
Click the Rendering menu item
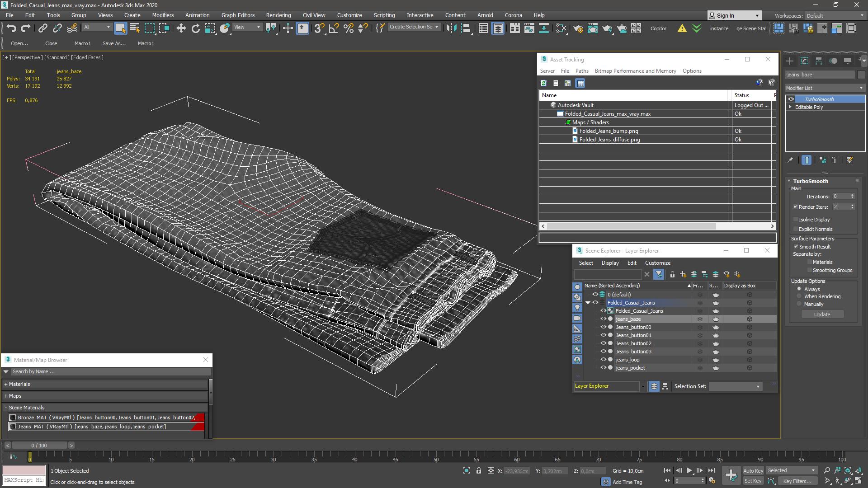click(278, 15)
